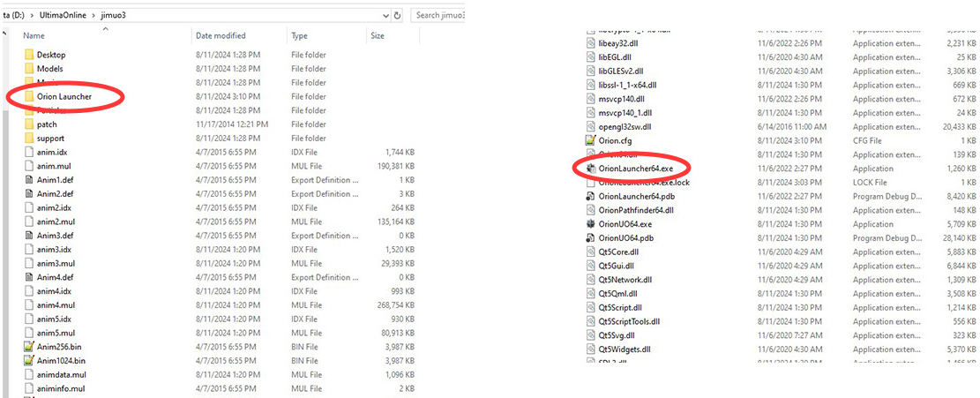Select the patch folder icon
This screenshot has height=398, width=980.
30,124
